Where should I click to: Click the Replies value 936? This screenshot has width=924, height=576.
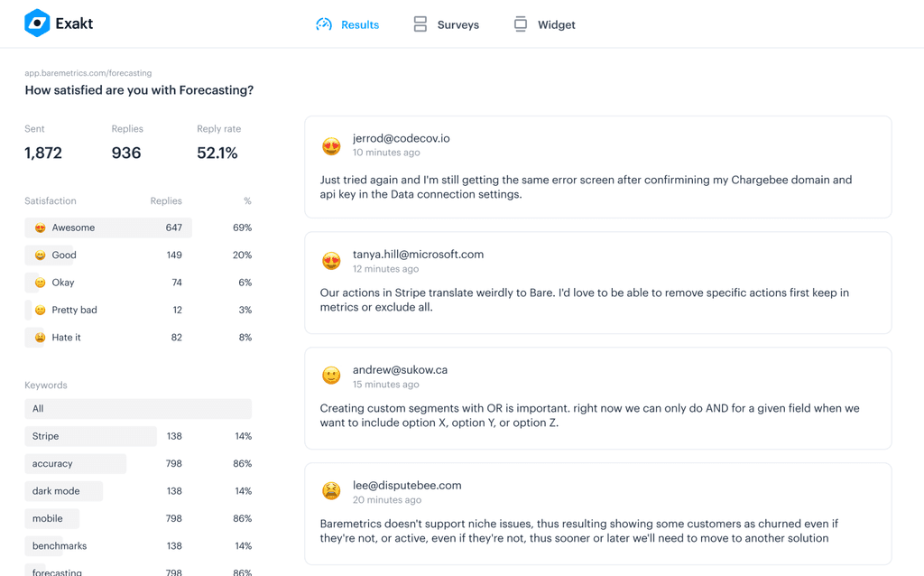coord(126,153)
